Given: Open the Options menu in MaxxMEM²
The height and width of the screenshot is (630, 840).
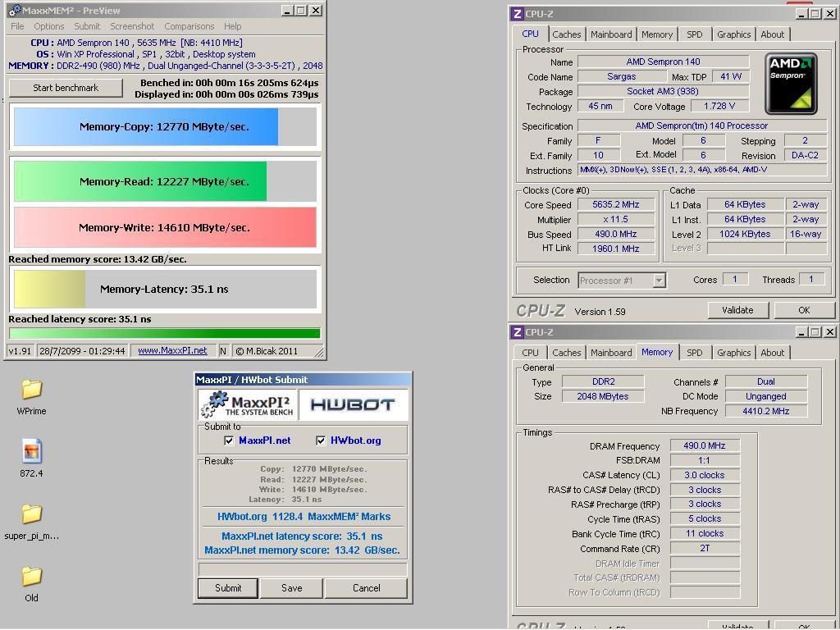Looking at the screenshot, I should [48, 26].
